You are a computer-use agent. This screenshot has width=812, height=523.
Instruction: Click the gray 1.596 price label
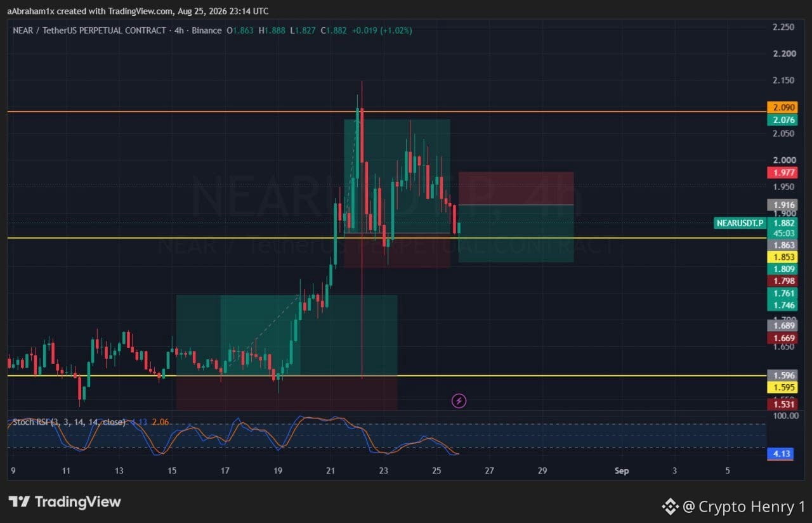tap(781, 375)
